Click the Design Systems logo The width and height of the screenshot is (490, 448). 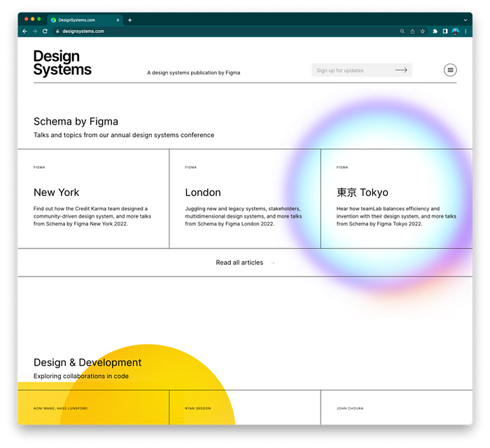62,63
